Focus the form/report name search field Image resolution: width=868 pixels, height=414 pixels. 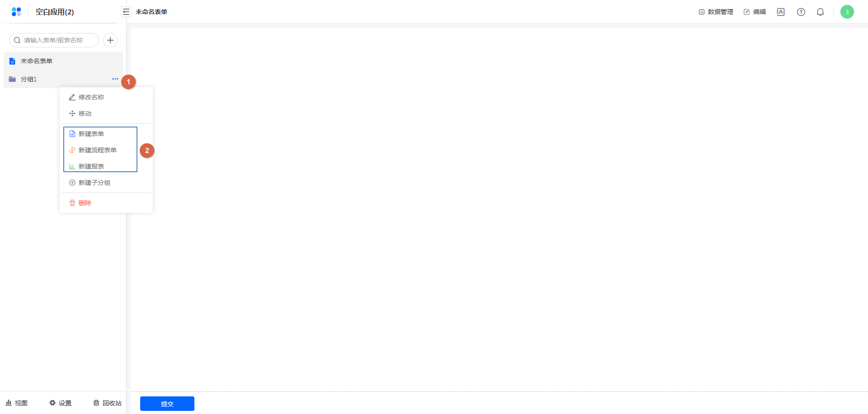[x=54, y=40]
